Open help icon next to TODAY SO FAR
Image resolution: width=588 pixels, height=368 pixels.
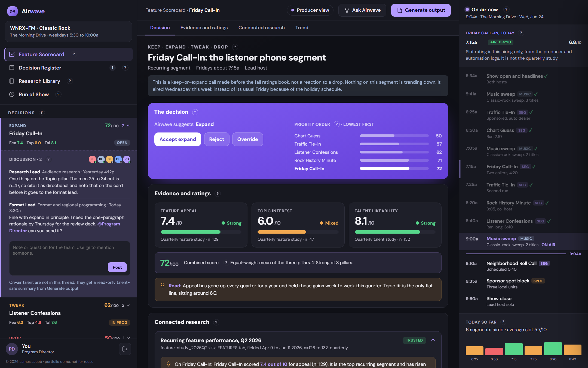click(503, 322)
